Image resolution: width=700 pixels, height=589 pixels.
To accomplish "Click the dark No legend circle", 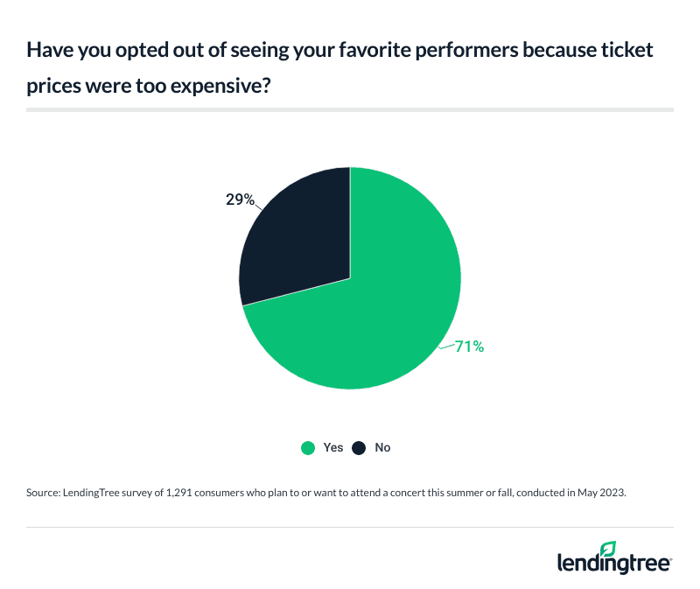I will click(359, 447).
